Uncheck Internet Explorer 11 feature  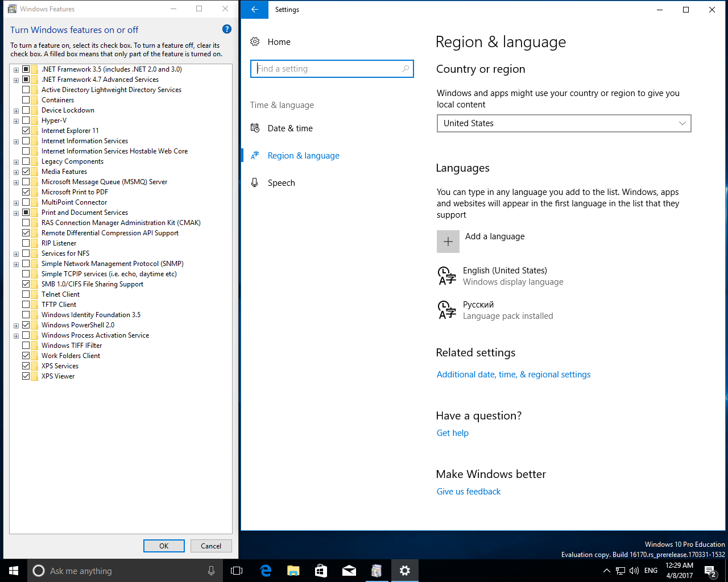(26, 131)
